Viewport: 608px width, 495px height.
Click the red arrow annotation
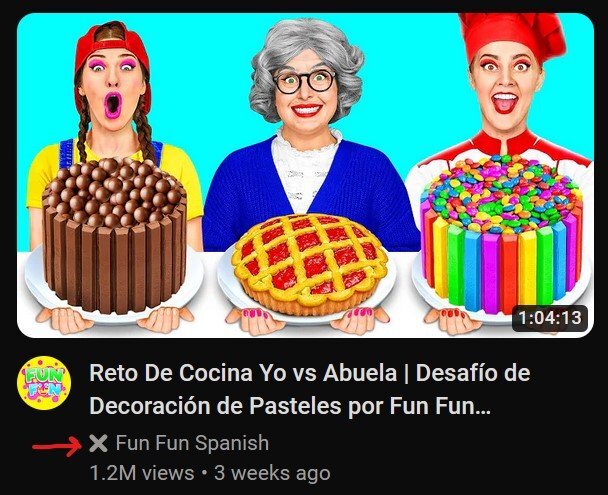click(x=57, y=446)
